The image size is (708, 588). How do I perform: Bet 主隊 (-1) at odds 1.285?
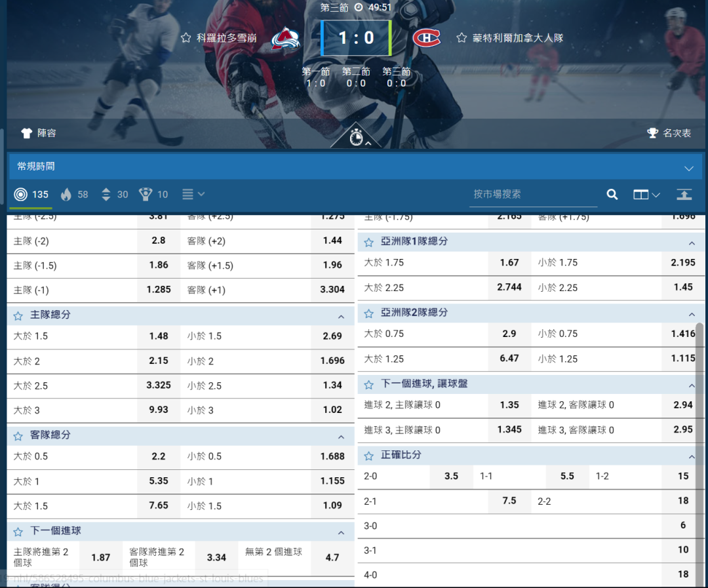[159, 290]
